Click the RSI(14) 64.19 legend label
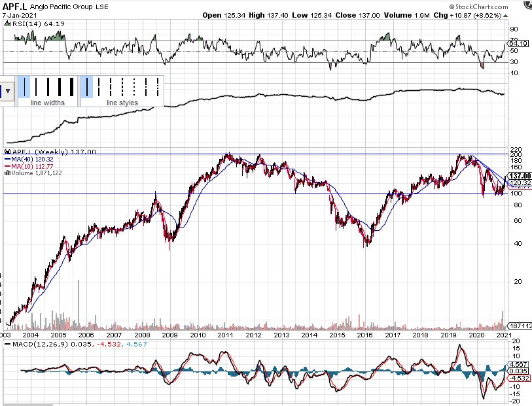The image size is (532, 406). pyautogui.click(x=39, y=24)
